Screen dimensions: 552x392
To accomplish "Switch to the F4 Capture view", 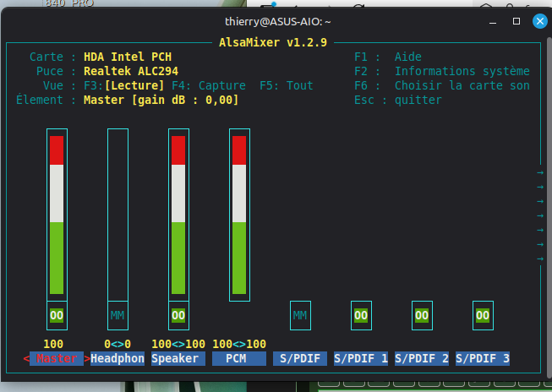I will (209, 85).
